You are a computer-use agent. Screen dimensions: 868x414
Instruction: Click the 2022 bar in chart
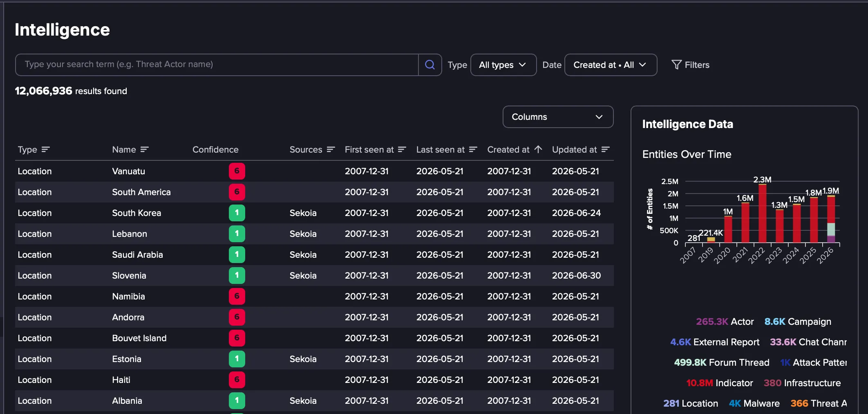[x=762, y=213]
